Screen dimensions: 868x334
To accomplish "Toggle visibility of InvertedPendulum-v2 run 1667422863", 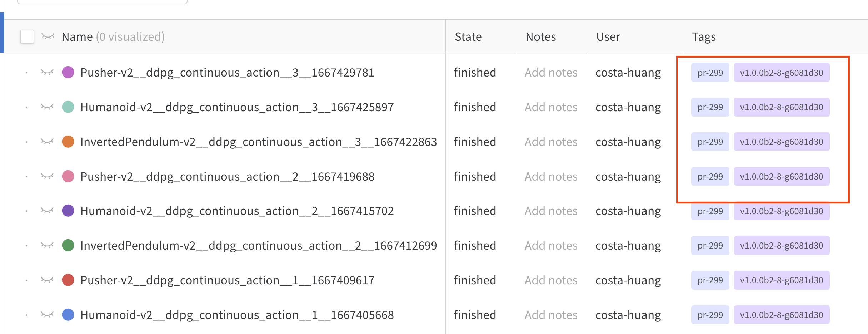I will click(x=47, y=142).
